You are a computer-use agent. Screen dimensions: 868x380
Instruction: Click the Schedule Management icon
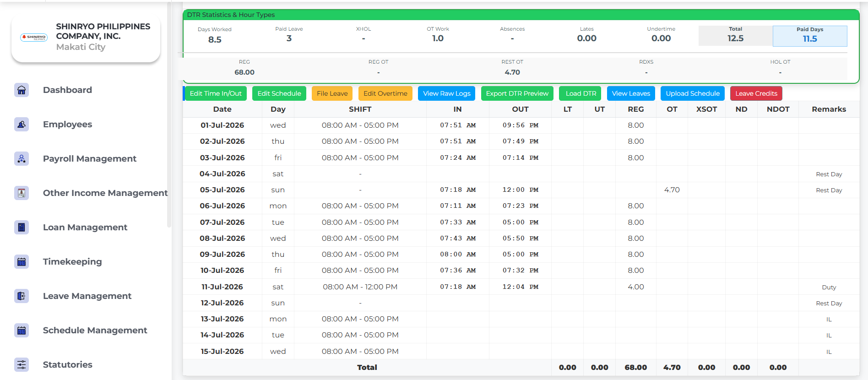22,331
